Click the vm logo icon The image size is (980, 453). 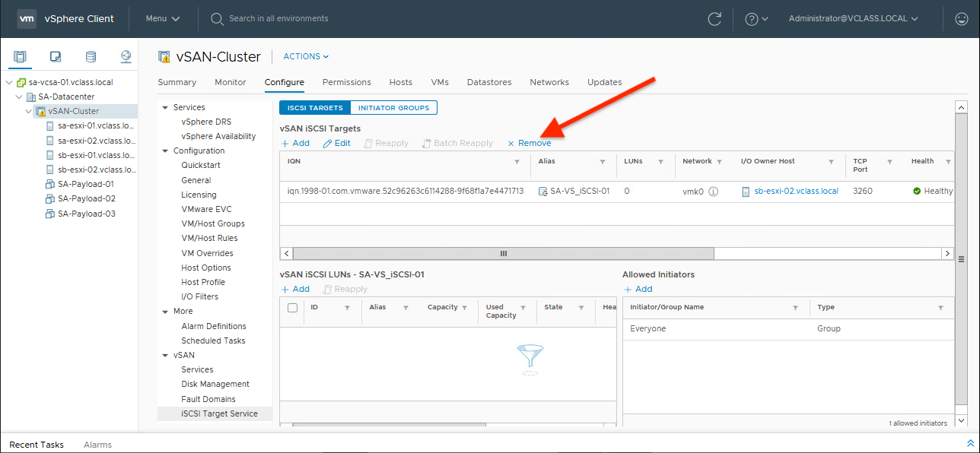(27, 18)
